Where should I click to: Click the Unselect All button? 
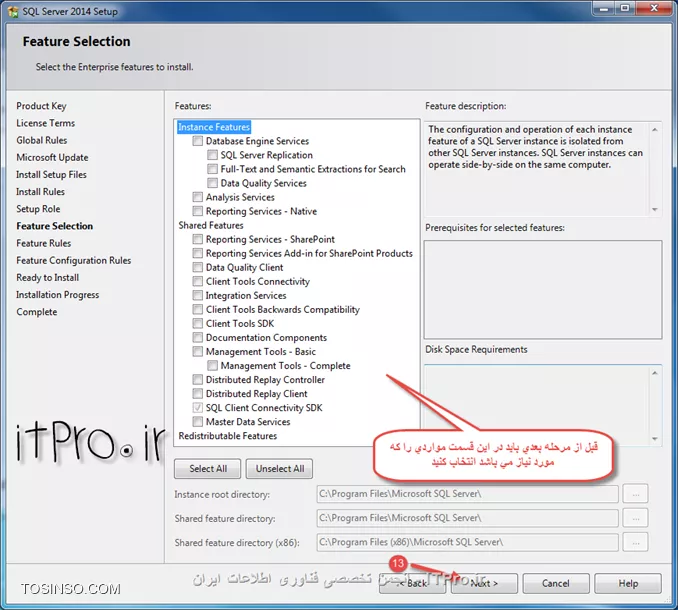click(x=279, y=469)
